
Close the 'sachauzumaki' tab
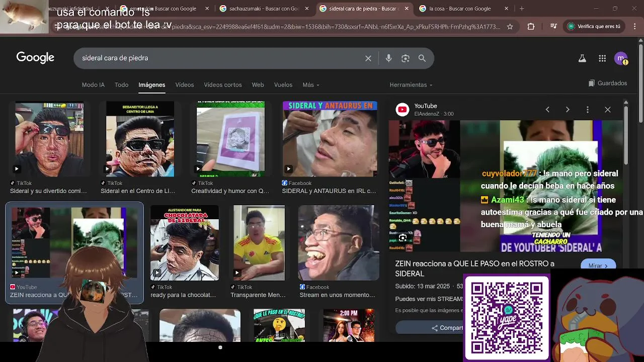(307, 9)
